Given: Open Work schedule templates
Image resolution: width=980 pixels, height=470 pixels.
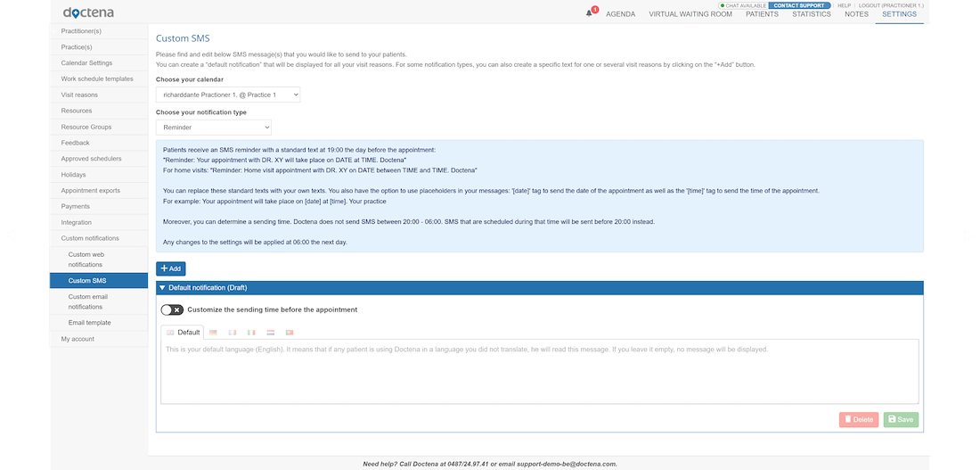Looking at the screenshot, I should click(99, 78).
